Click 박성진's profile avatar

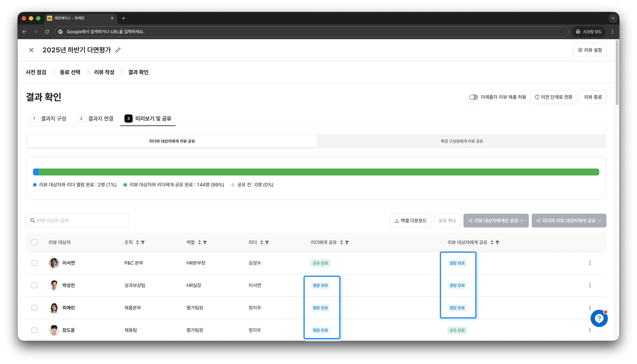point(54,285)
